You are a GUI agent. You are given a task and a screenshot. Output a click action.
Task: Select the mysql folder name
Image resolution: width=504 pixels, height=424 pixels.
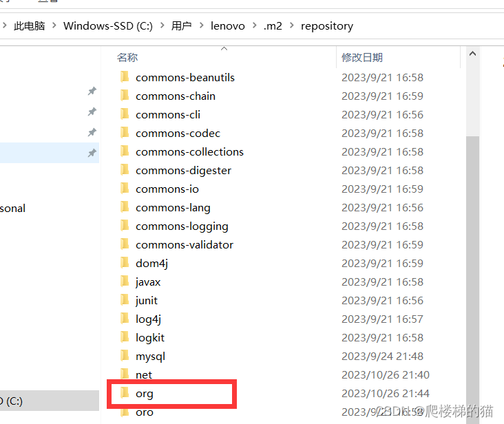150,357
